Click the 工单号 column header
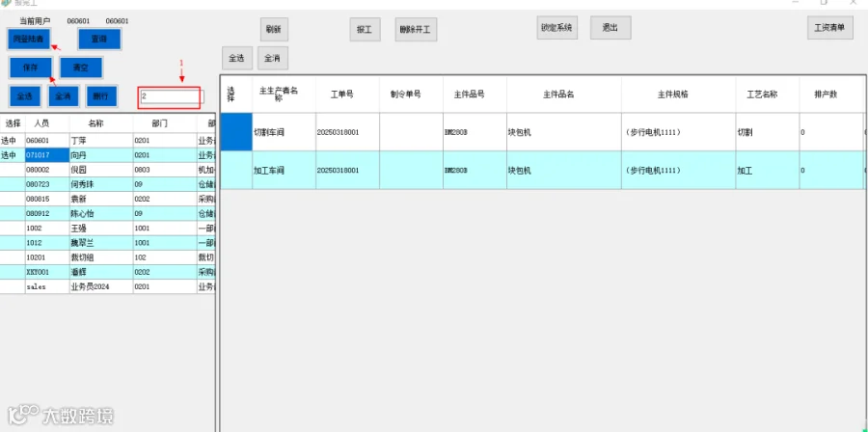The width and height of the screenshot is (868, 432). (347, 94)
